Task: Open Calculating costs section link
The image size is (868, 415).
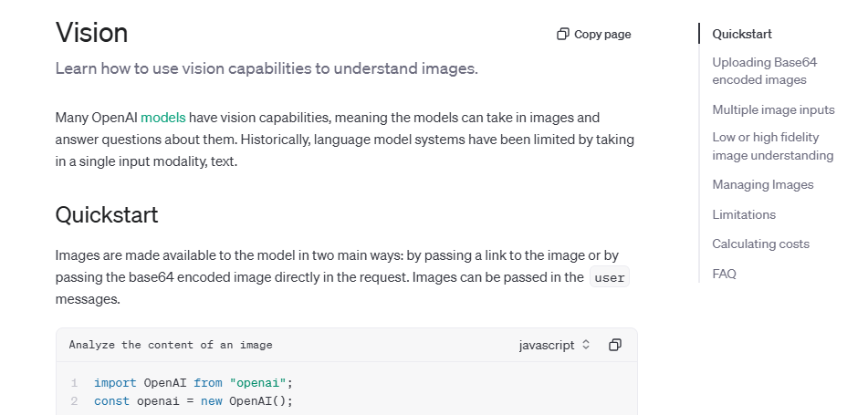Action: click(x=760, y=244)
